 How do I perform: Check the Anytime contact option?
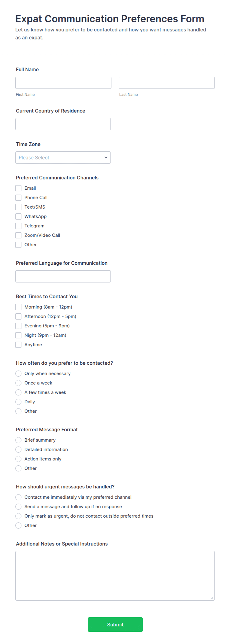tap(18, 345)
